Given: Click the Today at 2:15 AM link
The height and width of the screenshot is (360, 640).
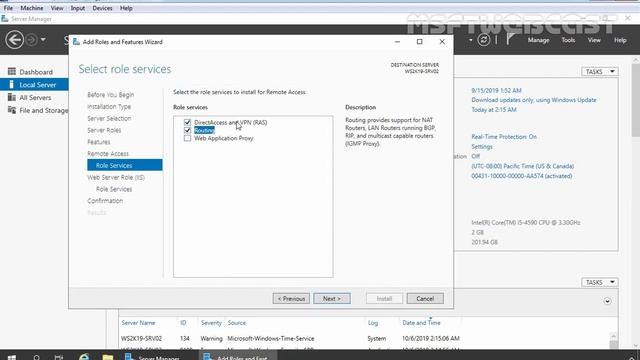Looking at the screenshot, I should (x=494, y=110).
